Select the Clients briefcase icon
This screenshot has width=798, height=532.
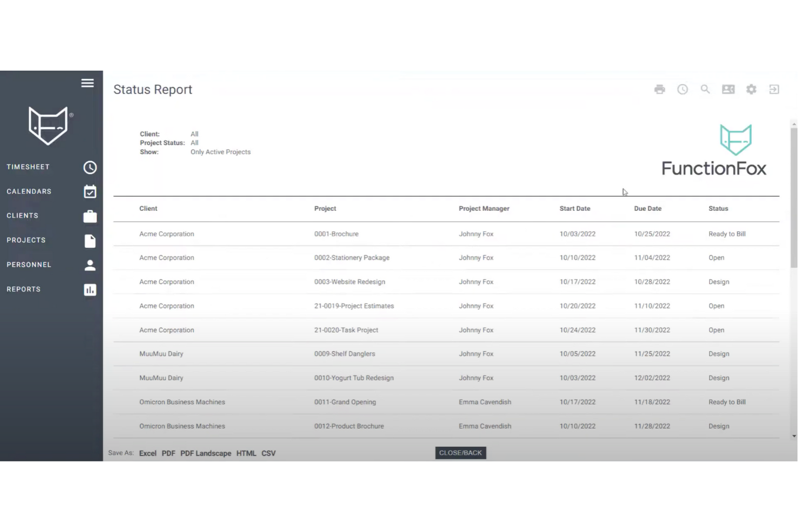click(x=90, y=216)
